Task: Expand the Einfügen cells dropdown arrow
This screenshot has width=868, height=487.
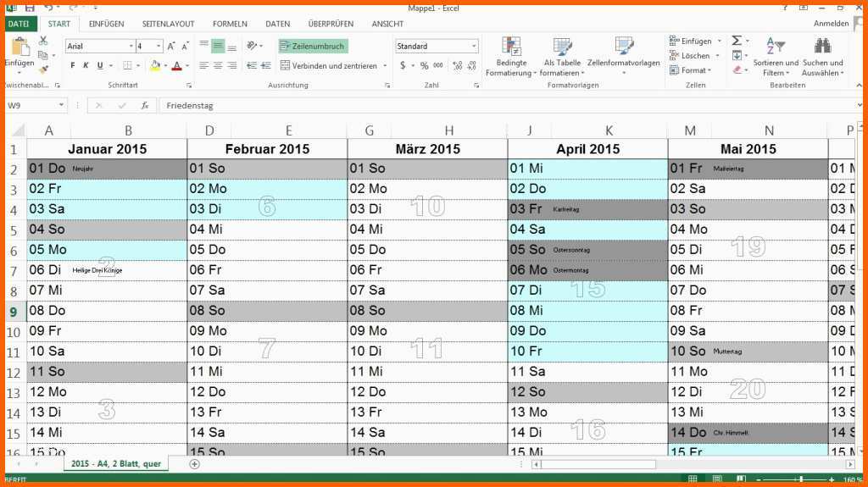Action: tap(719, 41)
